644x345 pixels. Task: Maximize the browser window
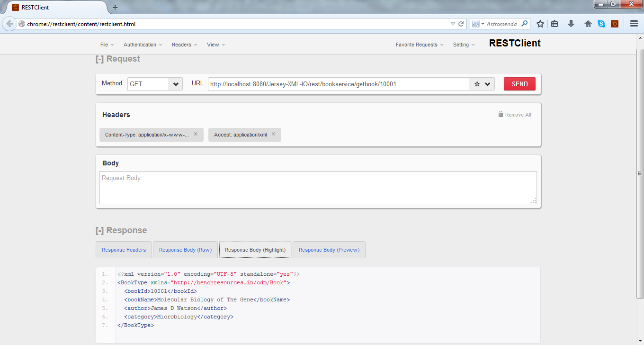(x=613, y=4)
